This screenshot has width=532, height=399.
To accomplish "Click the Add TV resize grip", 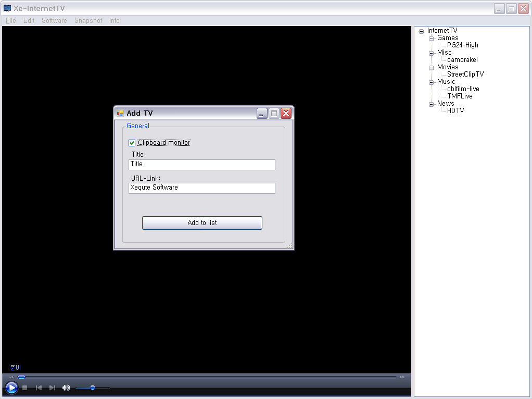I will (289, 246).
